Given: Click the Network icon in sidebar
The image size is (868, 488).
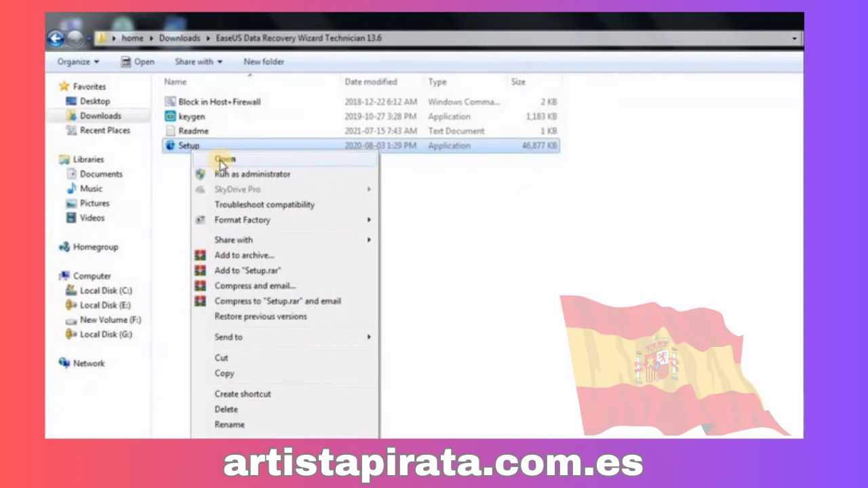Looking at the screenshot, I should tap(64, 363).
